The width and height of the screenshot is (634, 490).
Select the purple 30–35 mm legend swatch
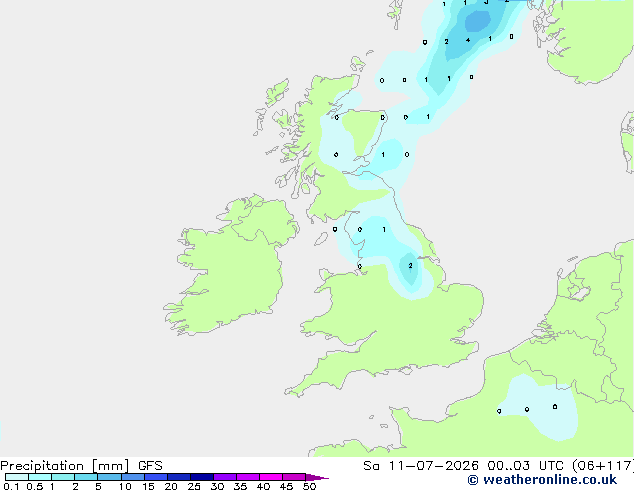[x=225, y=477]
